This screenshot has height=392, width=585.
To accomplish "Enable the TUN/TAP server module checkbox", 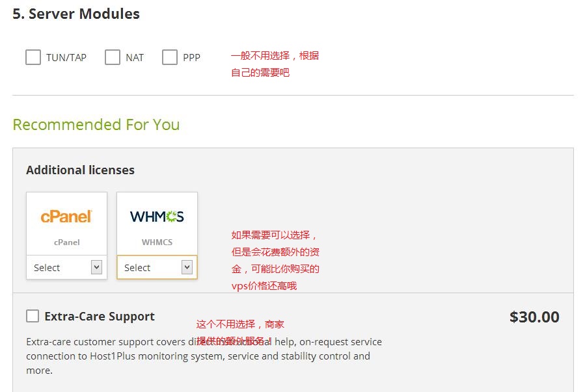I will [x=33, y=57].
